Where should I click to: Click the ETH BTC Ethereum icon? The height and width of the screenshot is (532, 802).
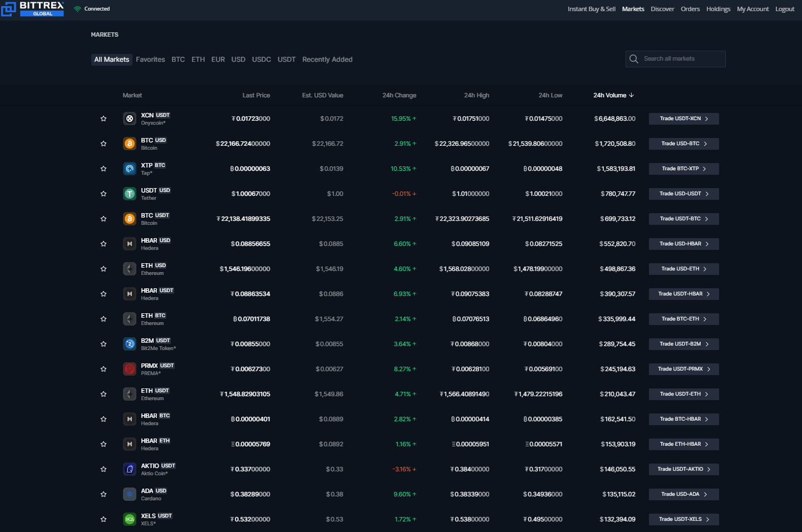pos(130,319)
